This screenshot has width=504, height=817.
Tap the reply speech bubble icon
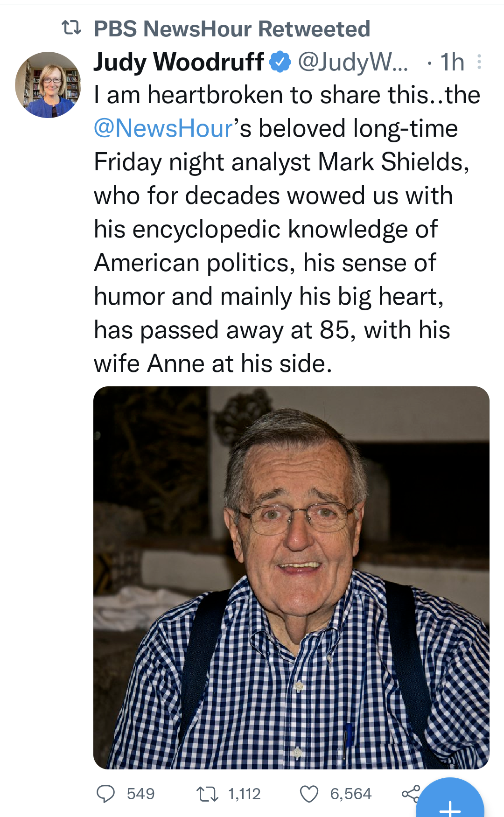tap(105, 794)
